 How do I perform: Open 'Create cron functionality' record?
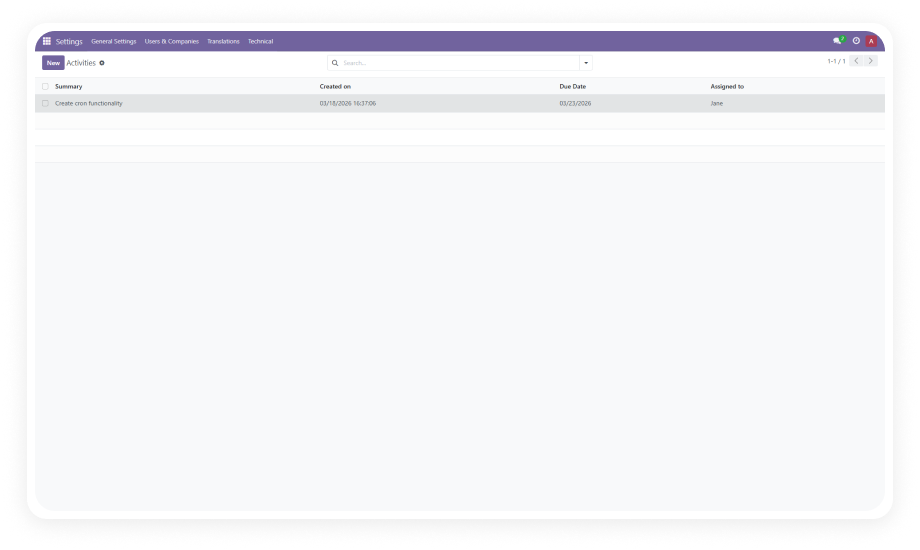click(x=89, y=103)
